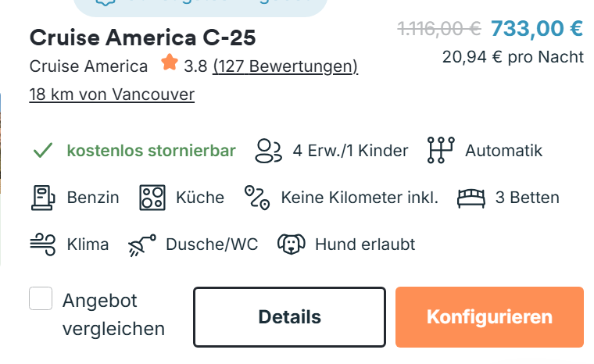594x364 pixels.
Task: Follow the 18 km von Vancouver link
Action: pyautogui.click(x=112, y=95)
